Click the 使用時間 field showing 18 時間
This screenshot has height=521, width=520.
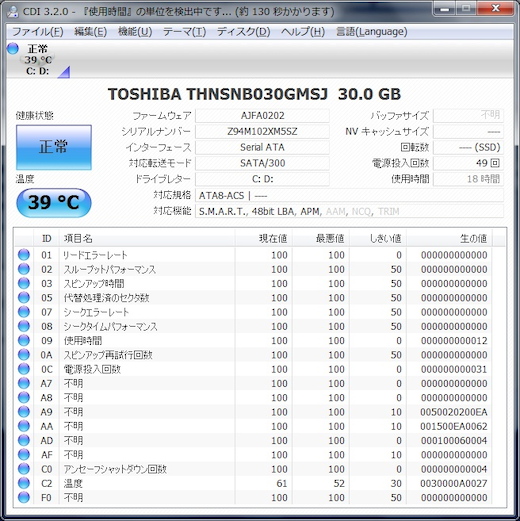point(468,179)
